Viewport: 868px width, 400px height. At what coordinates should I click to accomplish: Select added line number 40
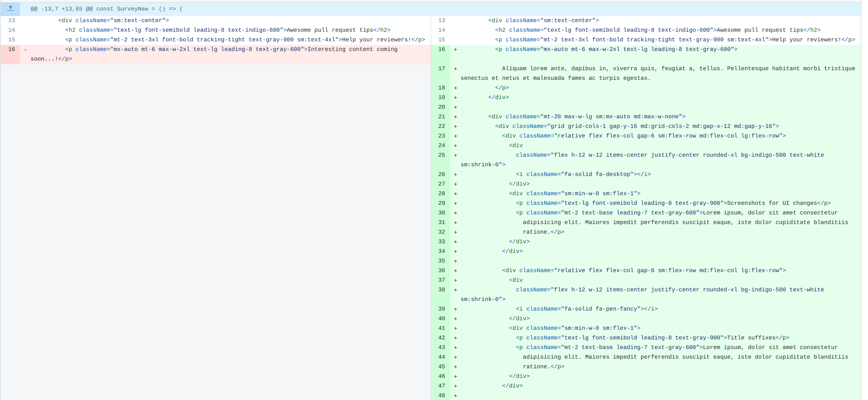[441, 319]
